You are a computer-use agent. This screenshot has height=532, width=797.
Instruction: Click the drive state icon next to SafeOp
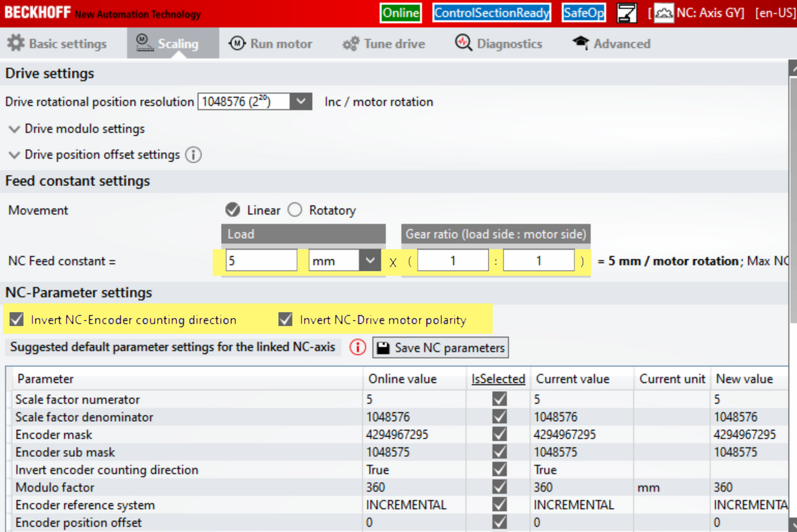pyautogui.click(x=626, y=13)
